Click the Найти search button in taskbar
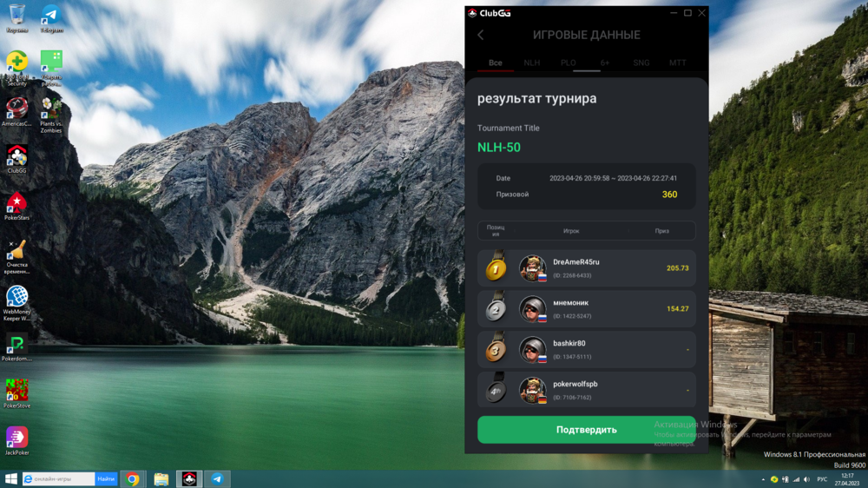This screenshot has height=488, width=868. click(106, 478)
